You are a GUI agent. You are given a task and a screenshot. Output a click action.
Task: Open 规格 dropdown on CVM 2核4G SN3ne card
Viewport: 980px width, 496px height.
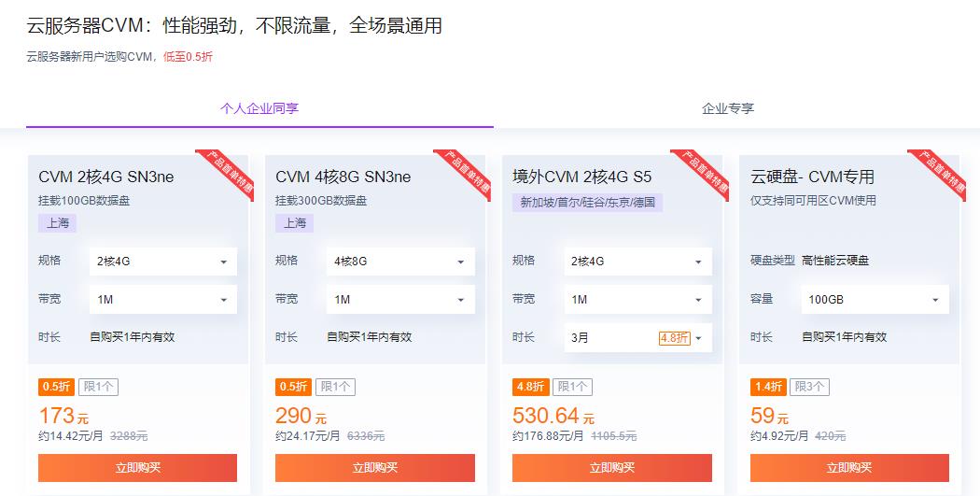pyautogui.click(x=163, y=262)
